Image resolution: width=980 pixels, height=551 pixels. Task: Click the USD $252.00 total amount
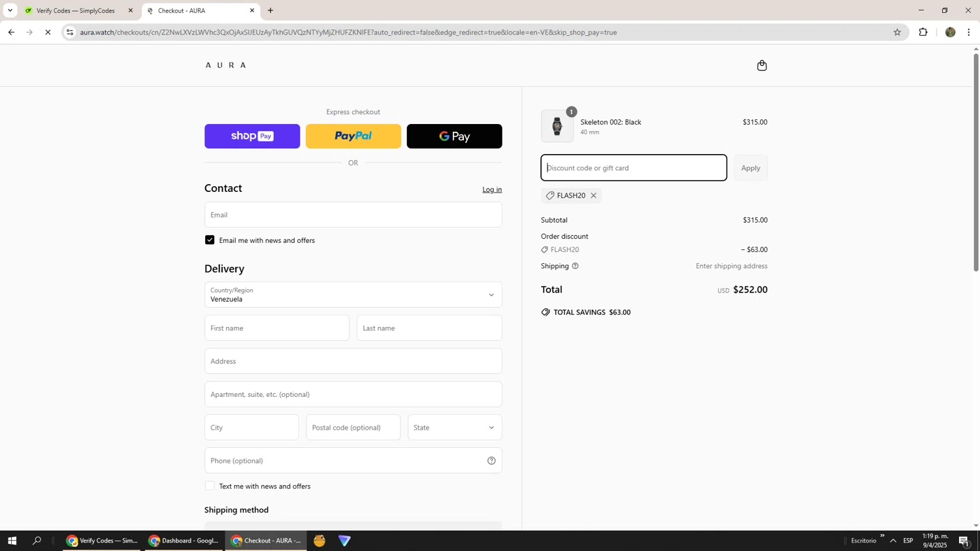pos(742,290)
